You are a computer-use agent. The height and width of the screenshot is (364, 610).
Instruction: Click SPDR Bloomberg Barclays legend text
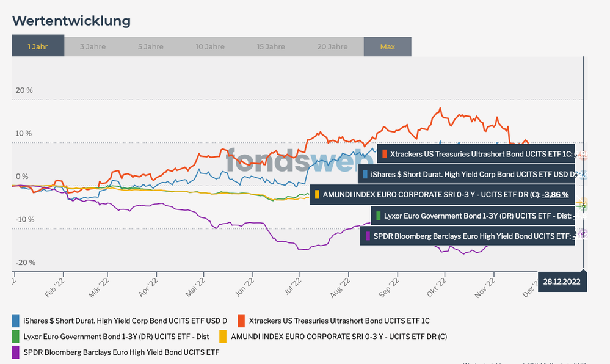(x=121, y=352)
